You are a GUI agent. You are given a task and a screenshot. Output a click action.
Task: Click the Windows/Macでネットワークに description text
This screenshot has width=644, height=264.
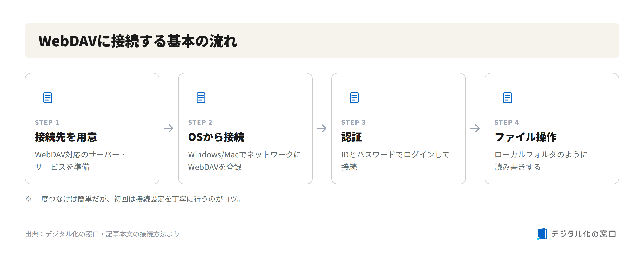point(245,161)
